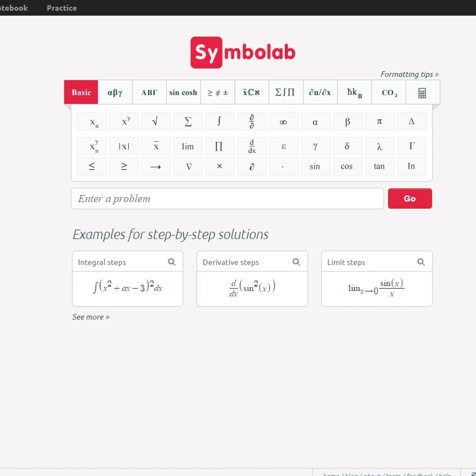
Task: Insert the partial derivative fraction symbol
Action: (251, 121)
